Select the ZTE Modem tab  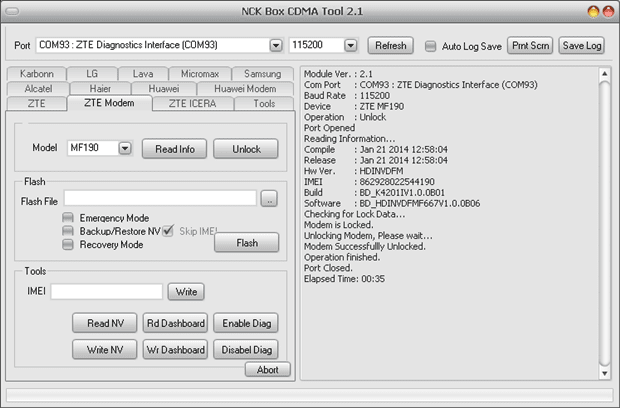109,103
